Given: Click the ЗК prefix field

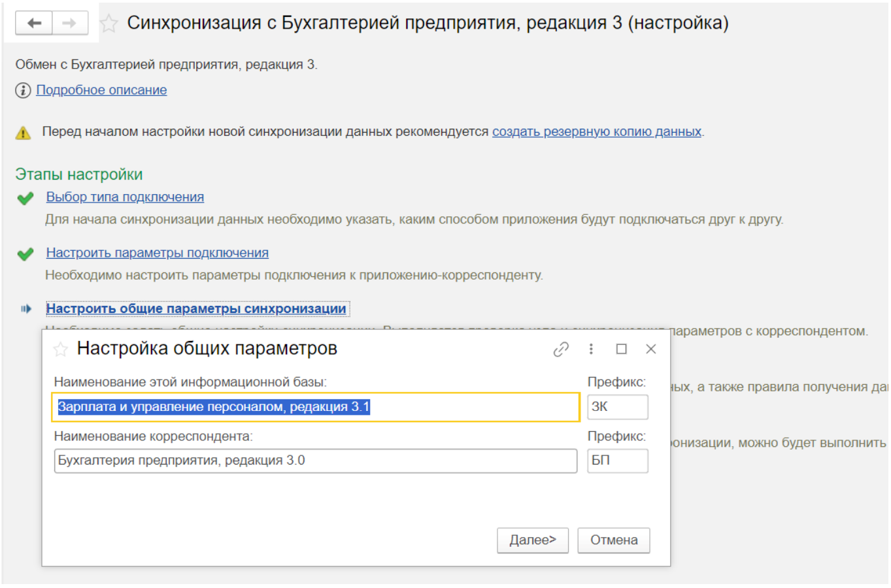Looking at the screenshot, I should 617,407.
